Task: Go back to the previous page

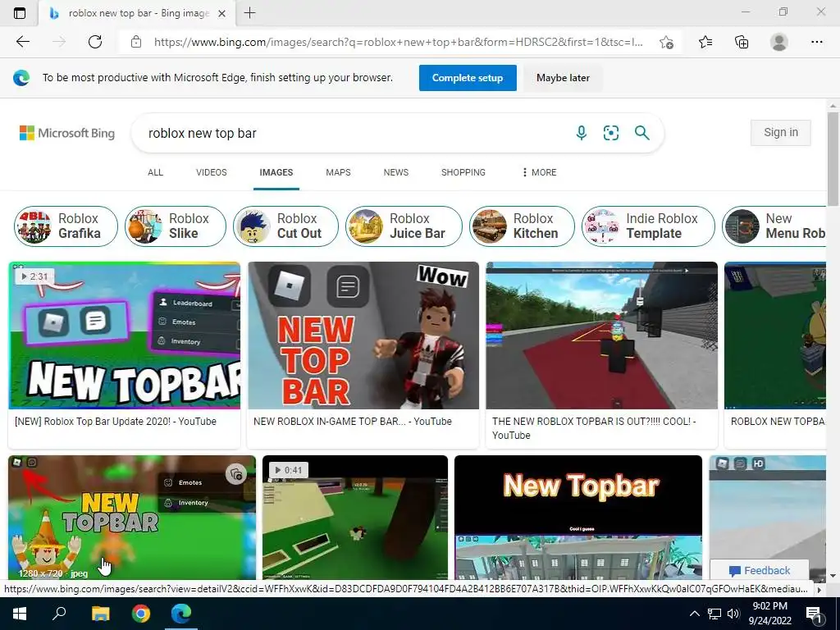Action: pyautogui.click(x=22, y=42)
